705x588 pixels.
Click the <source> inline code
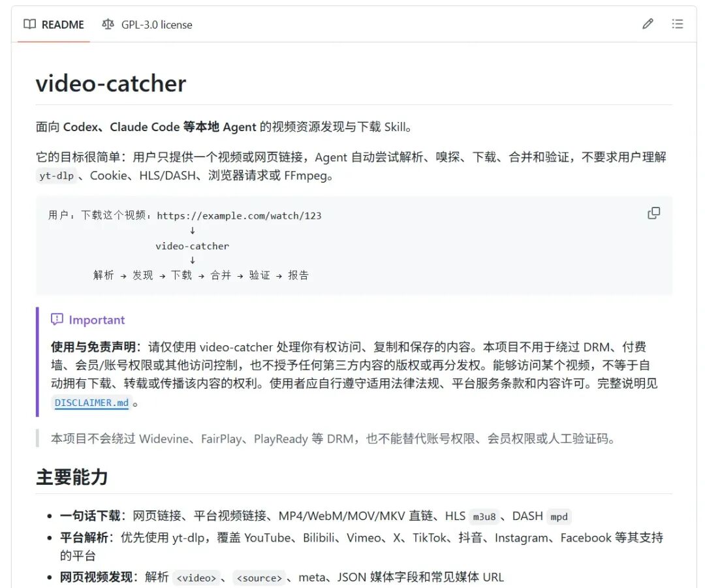[x=259, y=578]
